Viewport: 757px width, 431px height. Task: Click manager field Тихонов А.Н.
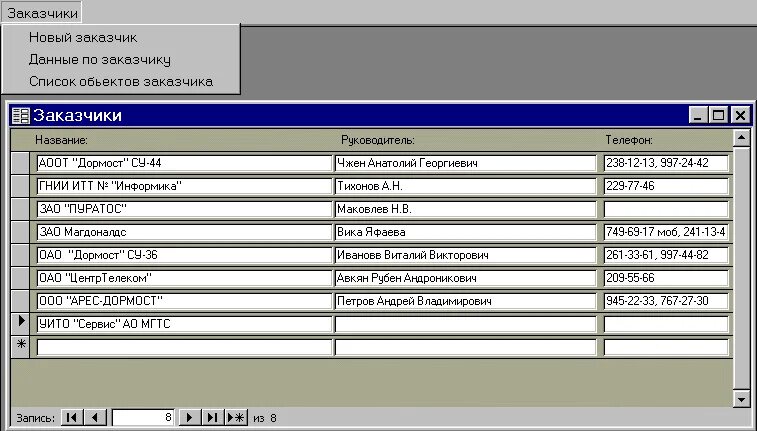[x=465, y=186]
